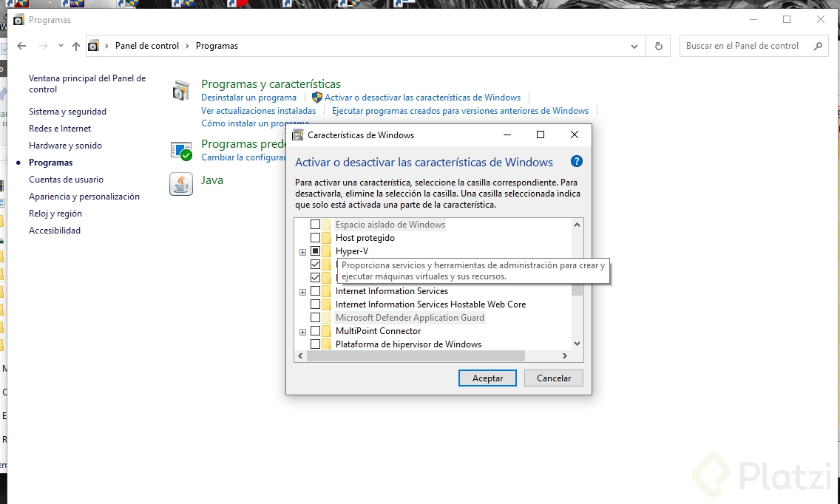Click the Java coffee cup icon
This screenshot has height=504, width=840.
(181, 184)
